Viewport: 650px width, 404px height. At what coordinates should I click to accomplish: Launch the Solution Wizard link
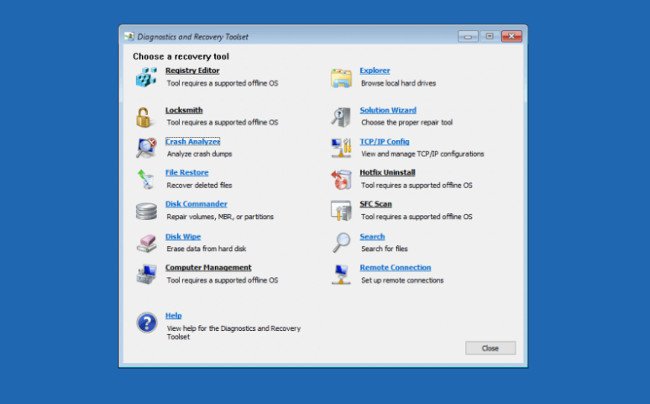click(388, 110)
